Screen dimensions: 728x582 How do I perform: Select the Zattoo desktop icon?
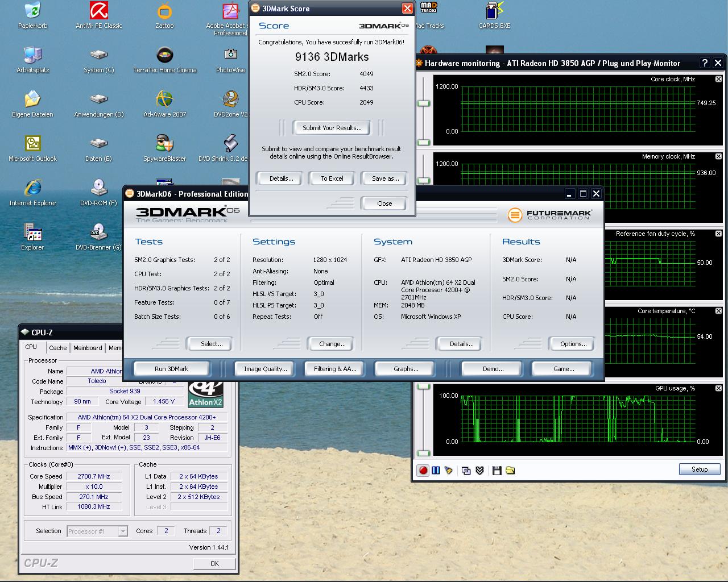tap(164, 15)
